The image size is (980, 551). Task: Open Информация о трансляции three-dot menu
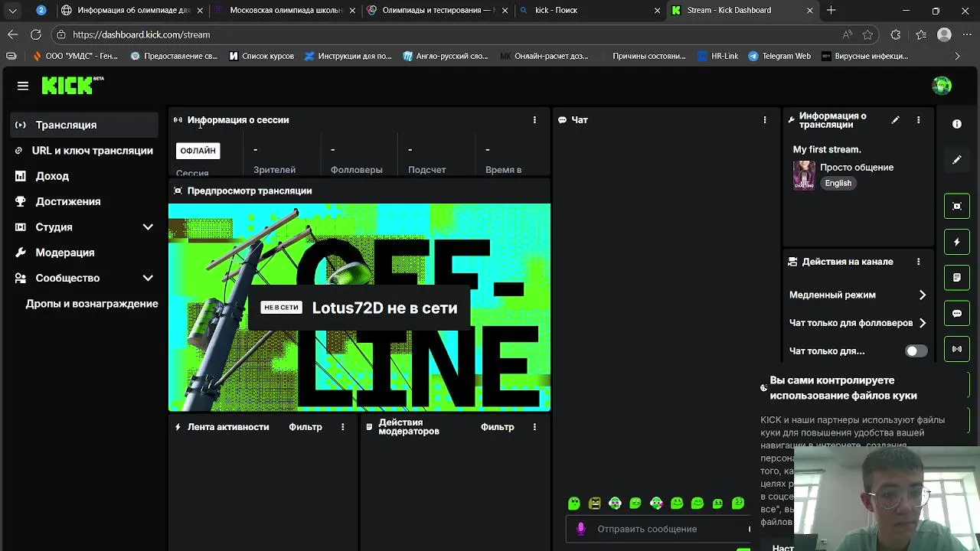[x=918, y=120]
